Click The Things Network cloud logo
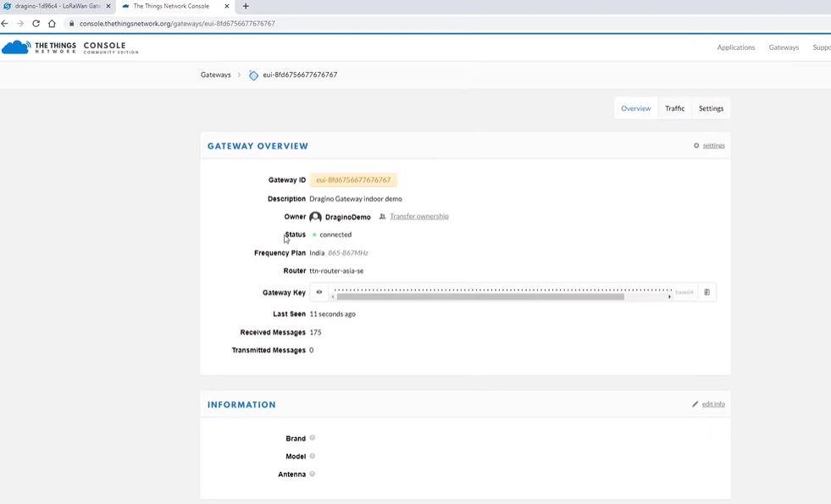This screenshot has width=831, height=504. click(x=16, y=47)
